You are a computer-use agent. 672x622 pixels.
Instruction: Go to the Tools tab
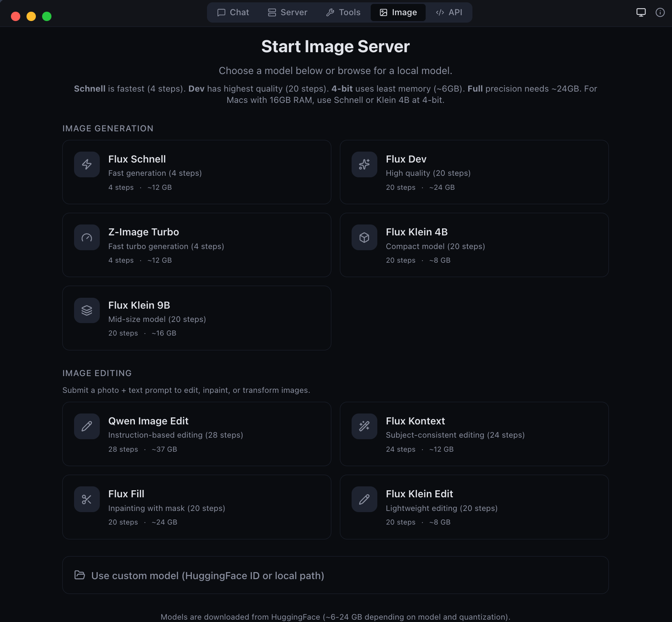(343, 12)
